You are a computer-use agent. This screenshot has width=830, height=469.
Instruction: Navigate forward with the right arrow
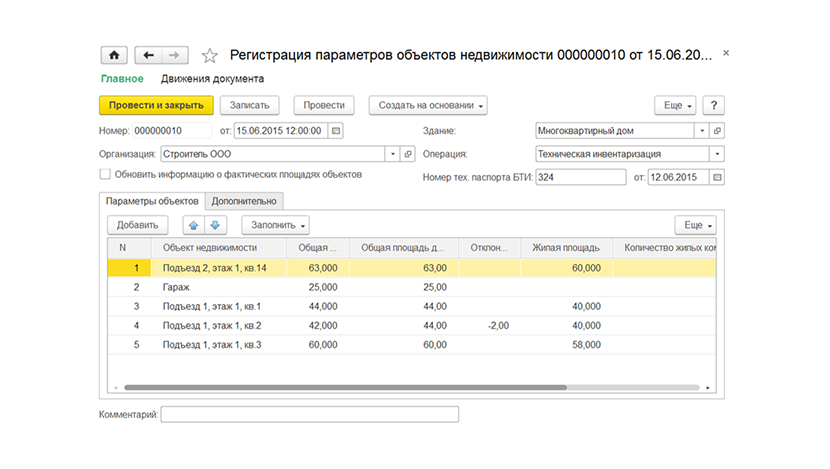click(174, 55)
